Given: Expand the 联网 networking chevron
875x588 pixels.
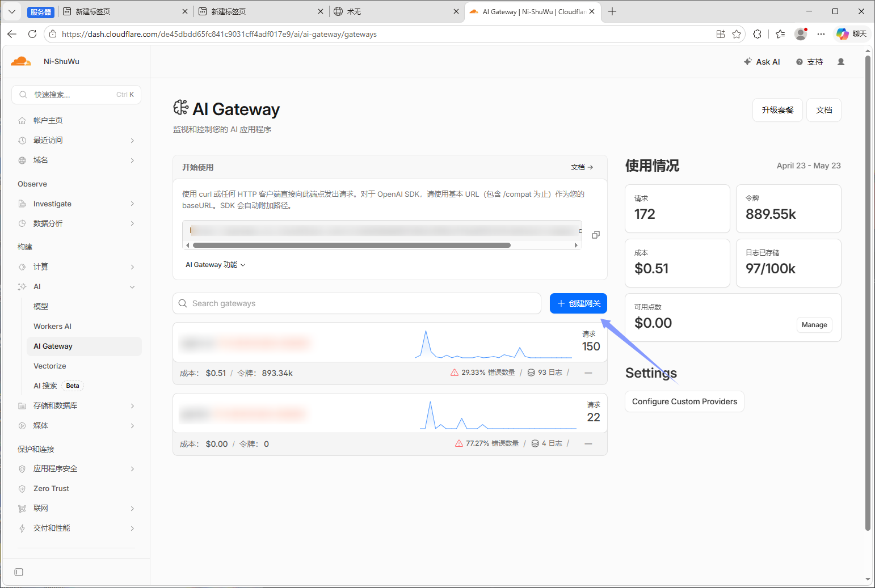Looking at the screenshot, I should point(132,509).
